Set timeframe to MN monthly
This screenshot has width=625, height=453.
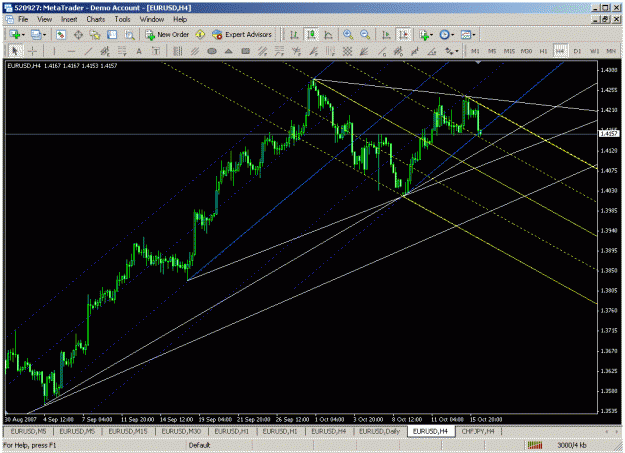(x=611, y=51)
